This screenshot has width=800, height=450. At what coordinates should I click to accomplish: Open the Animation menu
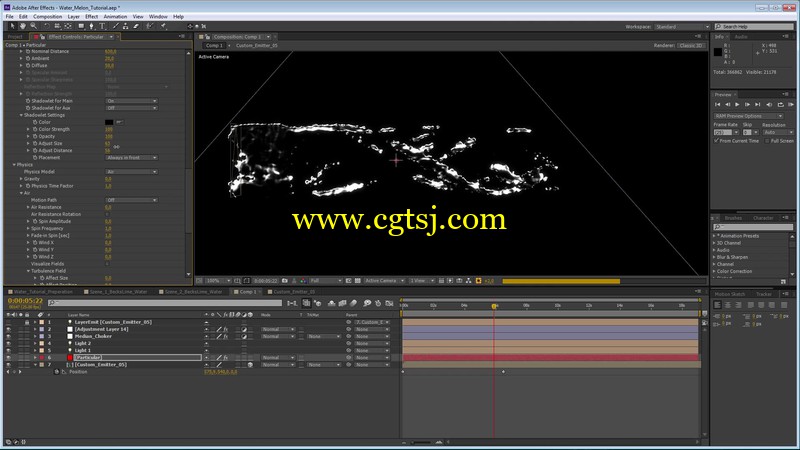point(115,16)
